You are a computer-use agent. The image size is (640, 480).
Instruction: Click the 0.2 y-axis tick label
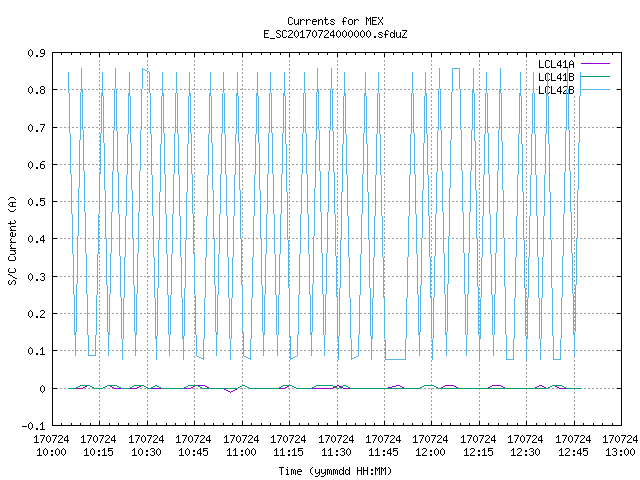point(36,314)
